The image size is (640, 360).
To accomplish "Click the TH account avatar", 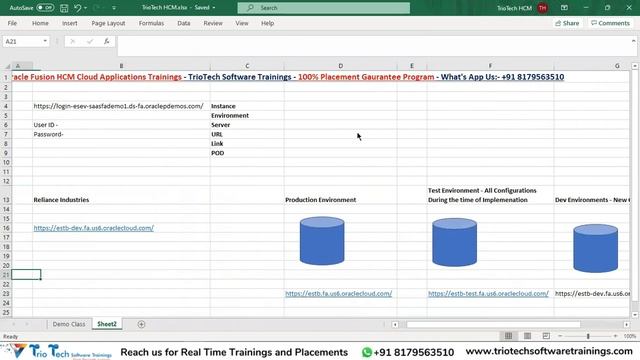I will (542, 8).
